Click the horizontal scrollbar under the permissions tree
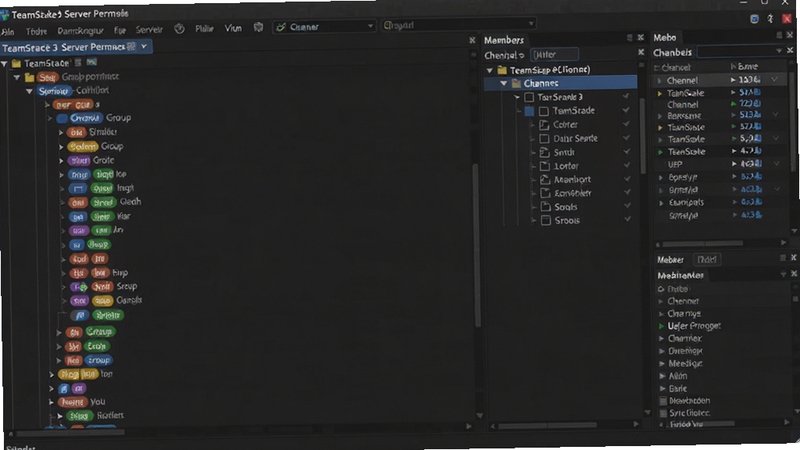 (71, 433)
